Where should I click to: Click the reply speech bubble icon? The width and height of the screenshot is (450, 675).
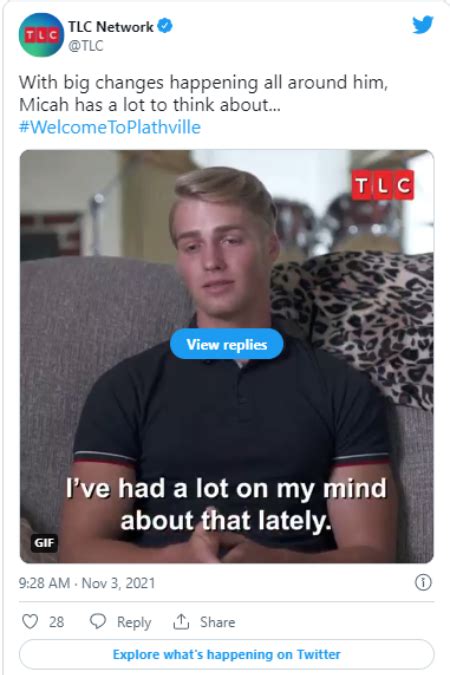98,622
